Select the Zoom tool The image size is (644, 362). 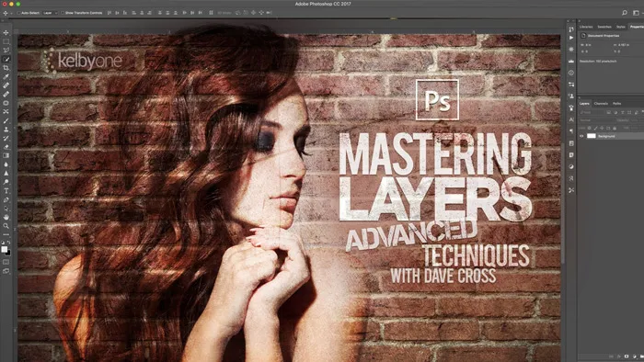6,225
